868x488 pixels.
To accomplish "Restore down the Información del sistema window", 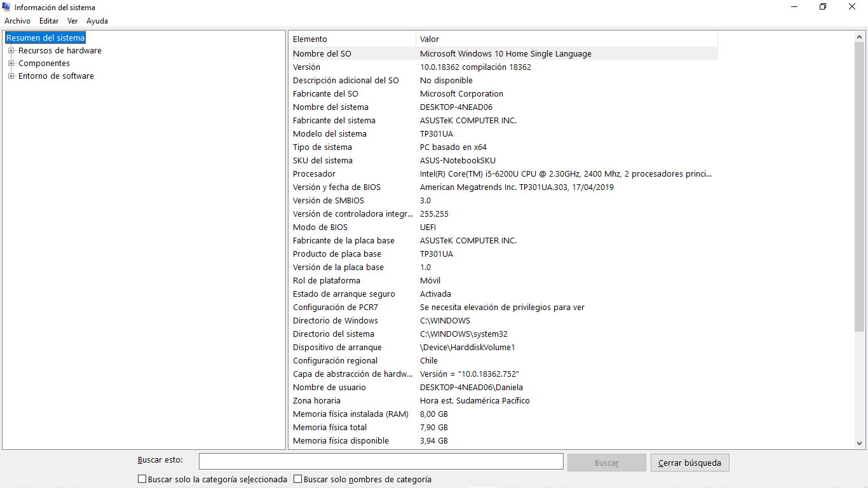I will click(824, 7).
